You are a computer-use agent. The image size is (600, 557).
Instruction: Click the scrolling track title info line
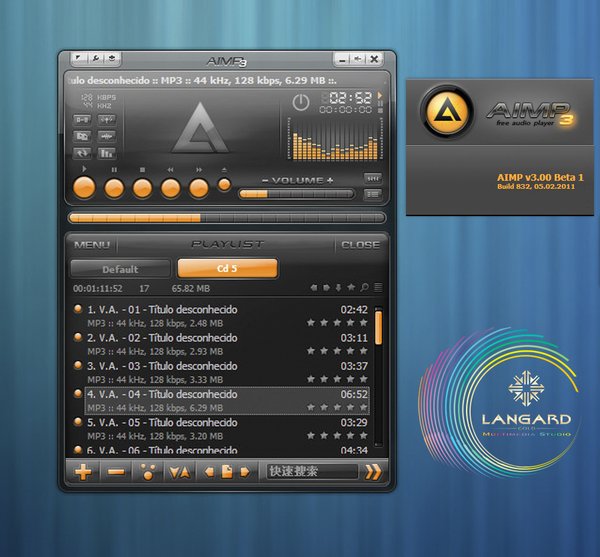point(226,81)
